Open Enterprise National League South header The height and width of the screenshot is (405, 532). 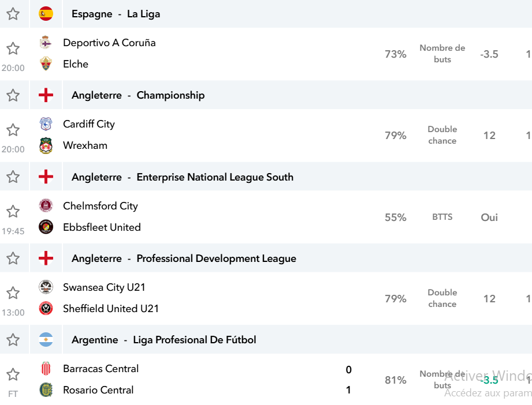coord(183,177)
